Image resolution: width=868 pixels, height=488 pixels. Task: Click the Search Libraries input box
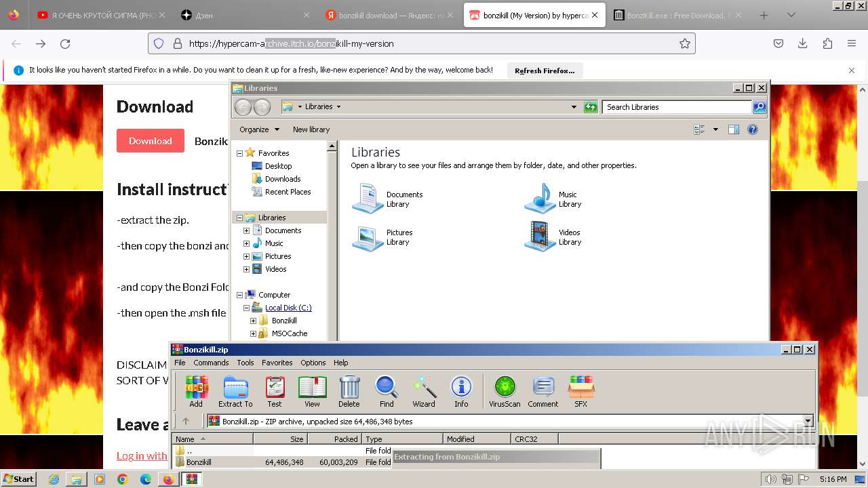pos(677,107)
